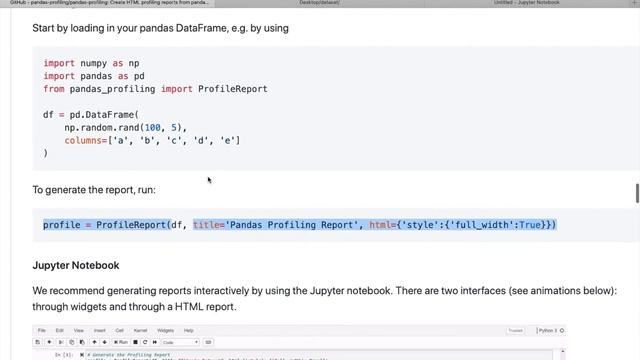Viewport: 640px width, 360px height.
Task: Click the columns=['a', 'b', 'c', 'd', 'e'] line
Action: pos(152,140)
